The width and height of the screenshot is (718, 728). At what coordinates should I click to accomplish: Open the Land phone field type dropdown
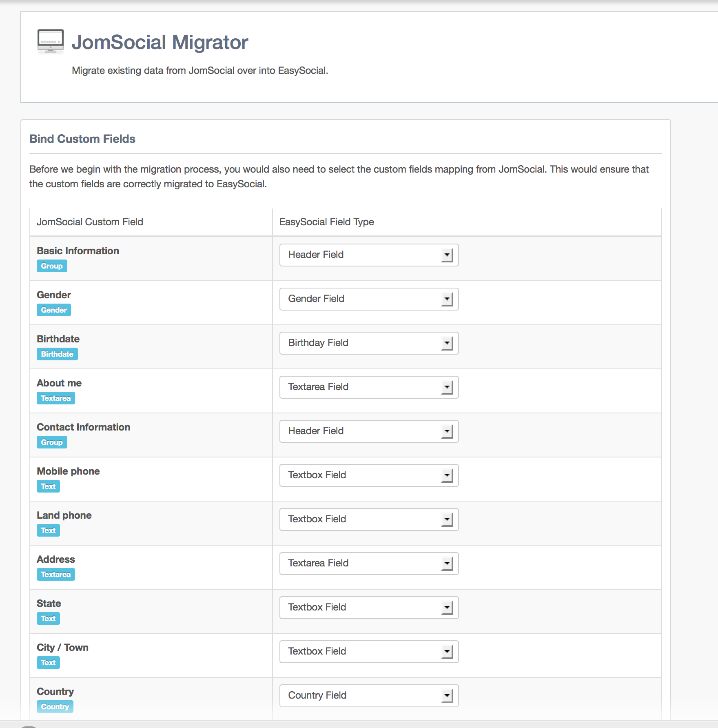point(369,519)
